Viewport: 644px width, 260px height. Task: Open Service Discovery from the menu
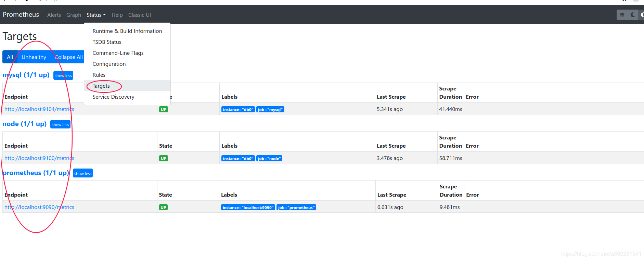tap(127, 97)
